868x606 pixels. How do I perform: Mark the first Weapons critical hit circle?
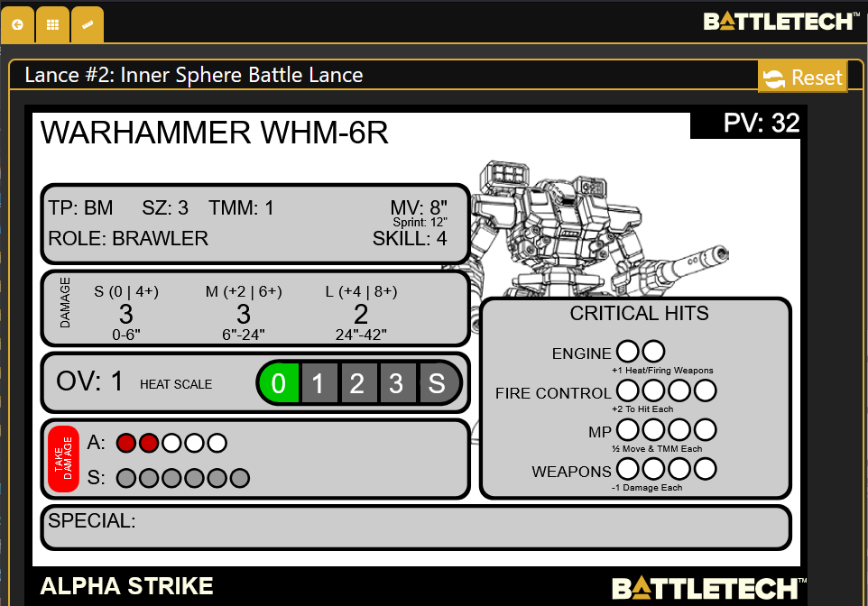point(628,469)
